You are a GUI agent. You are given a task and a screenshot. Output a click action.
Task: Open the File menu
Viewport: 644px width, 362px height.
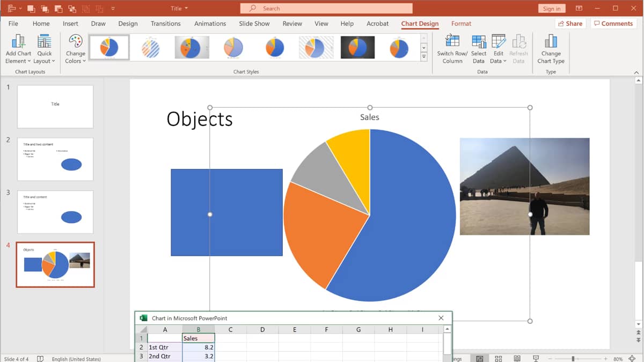(x=13, y=24)
